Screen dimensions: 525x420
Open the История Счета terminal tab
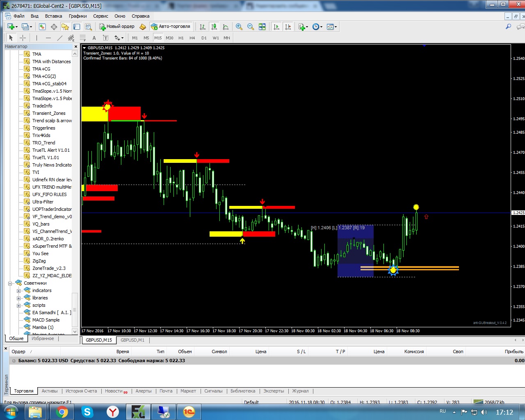[81, 391]
